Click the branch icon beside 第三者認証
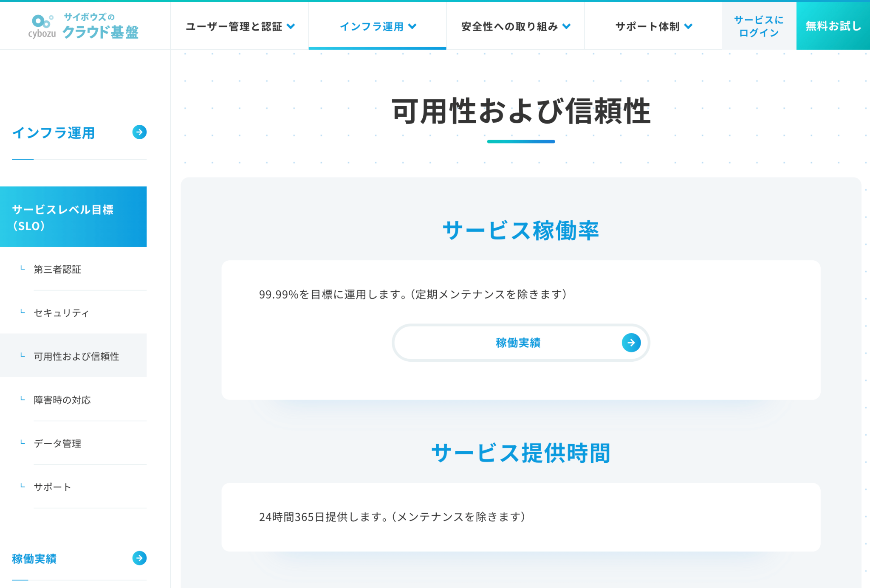 pyautogui.click(x=22, y=269)
